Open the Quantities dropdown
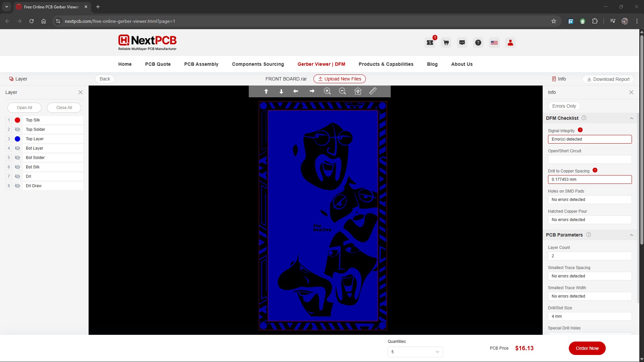The height and width of the screenshot is (362, 644). [415, 352]
